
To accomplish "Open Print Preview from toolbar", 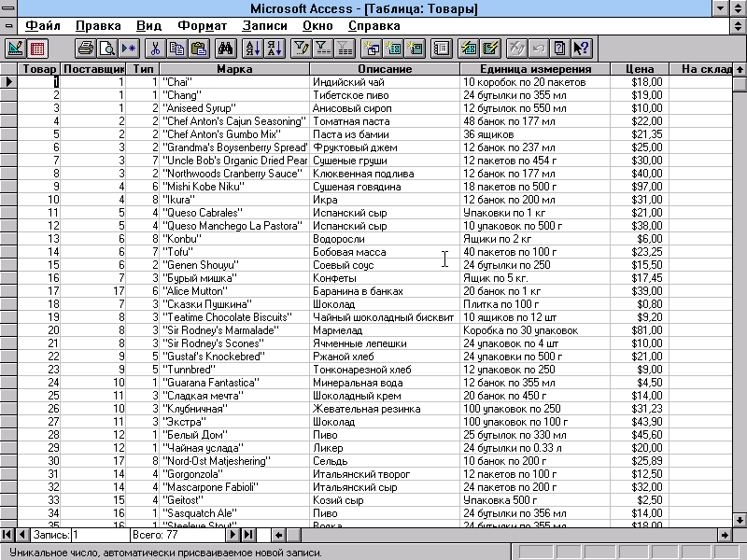I will pos(106,48).
